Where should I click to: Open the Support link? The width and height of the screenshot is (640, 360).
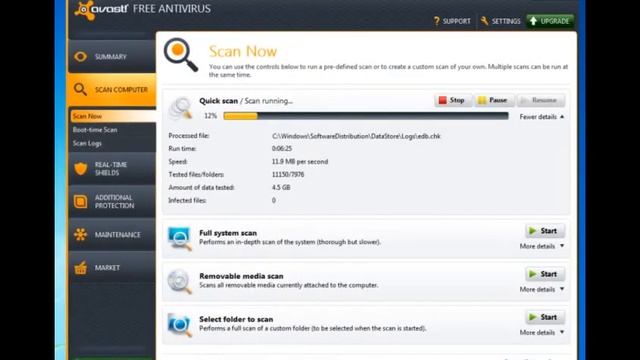click(452, 21)
